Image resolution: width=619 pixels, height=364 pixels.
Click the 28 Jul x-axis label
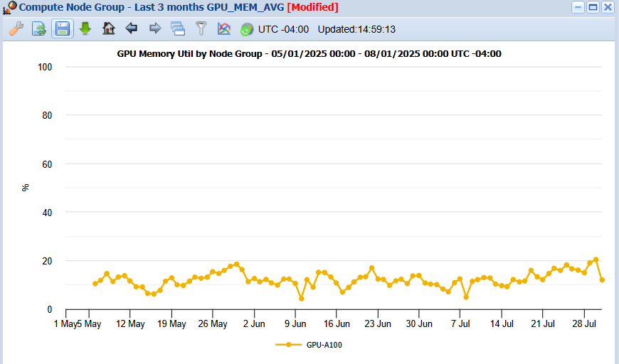tap(584, 323)
